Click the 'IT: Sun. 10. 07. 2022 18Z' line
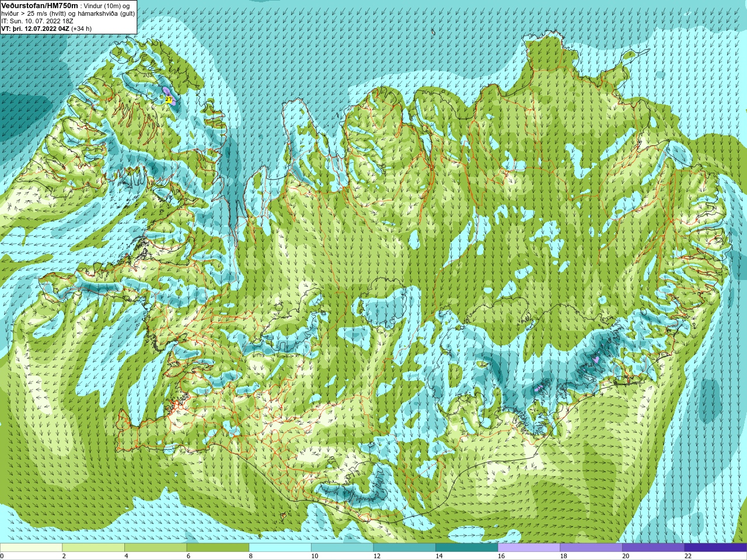 [37, 21]
